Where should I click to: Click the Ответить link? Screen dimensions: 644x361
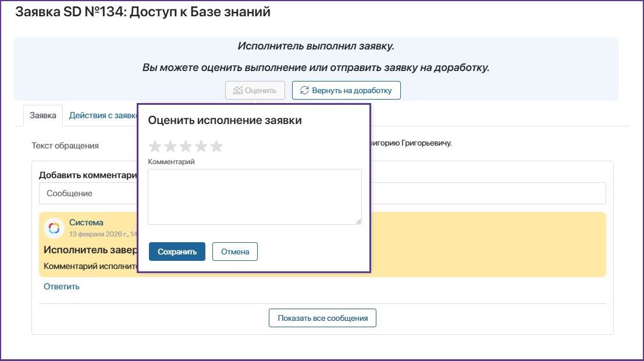point(62,286)
